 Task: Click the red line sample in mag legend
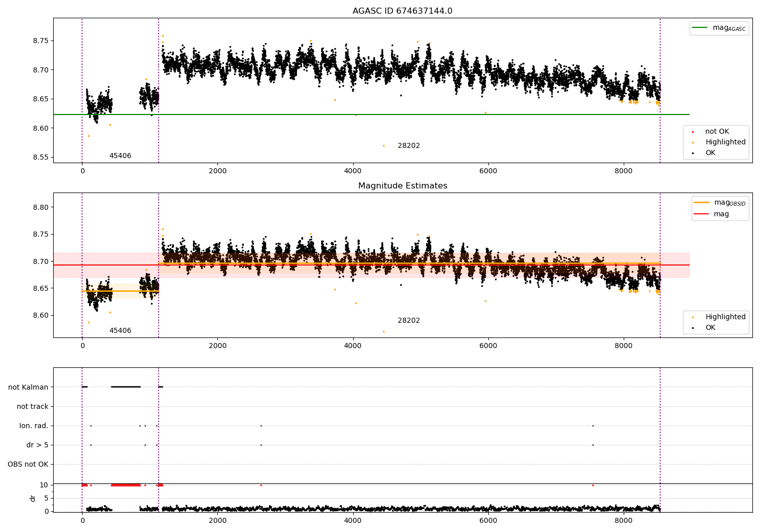coord(702,214)
